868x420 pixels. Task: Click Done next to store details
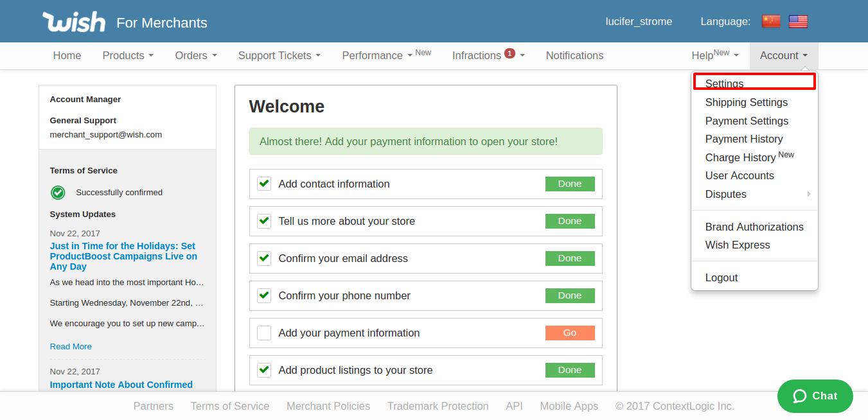570,221
